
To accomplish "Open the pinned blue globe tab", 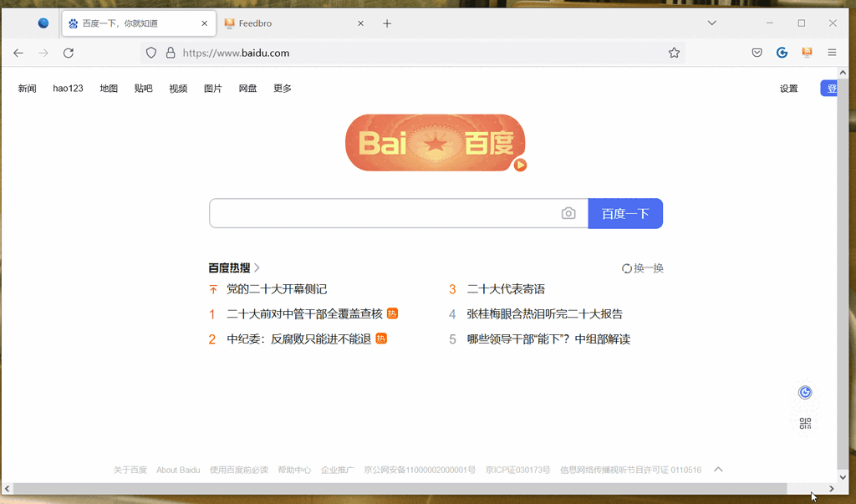I will [x=43, y=23].
